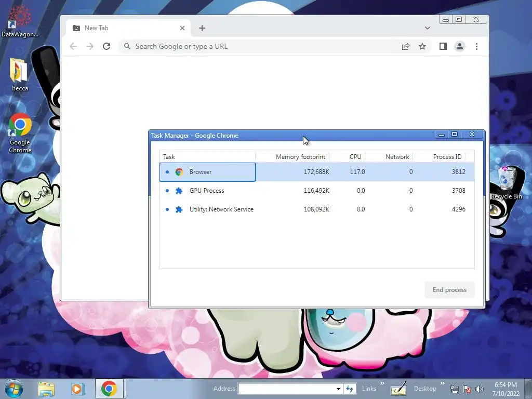Open the Chrome profile avatar
This screenshot has width=532, height=399.
460,46
